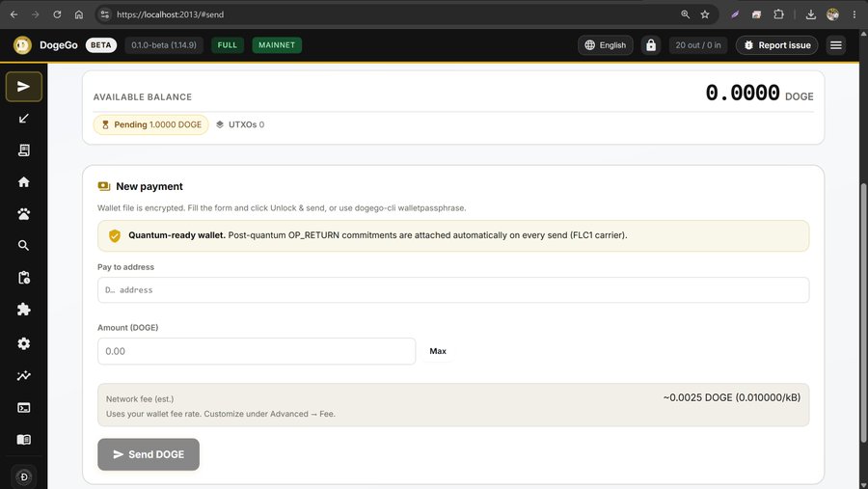868x489 pixels.
Task: Click the New payment heading
Action: 149,186
